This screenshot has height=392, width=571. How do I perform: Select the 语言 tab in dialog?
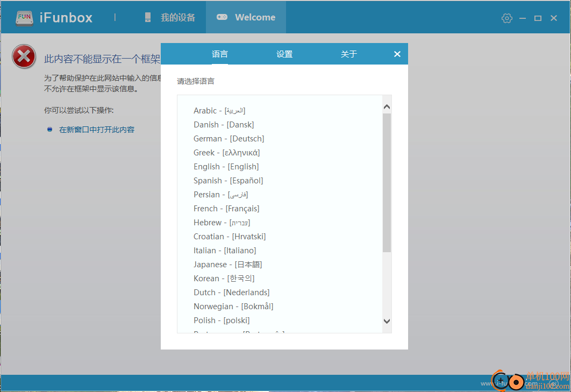[x=220, y=54]
